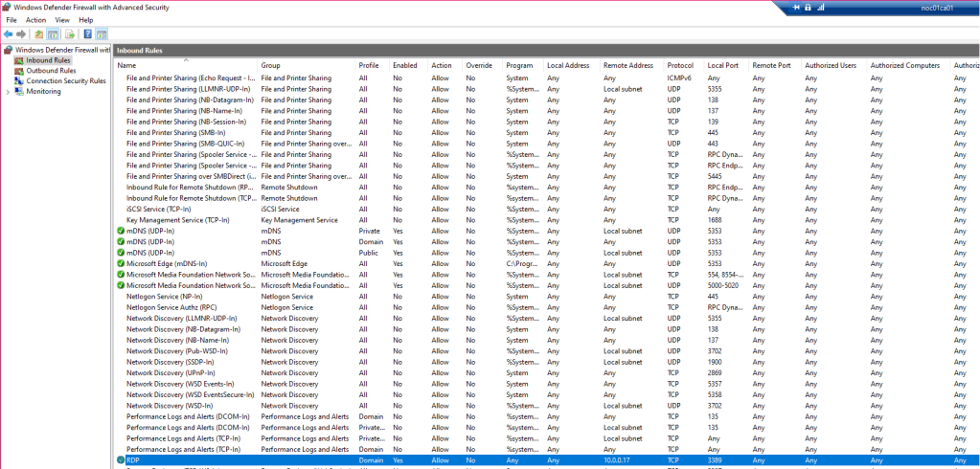Expand the Monitoring tree node
980x469 pixels.
tap(8, 92)
